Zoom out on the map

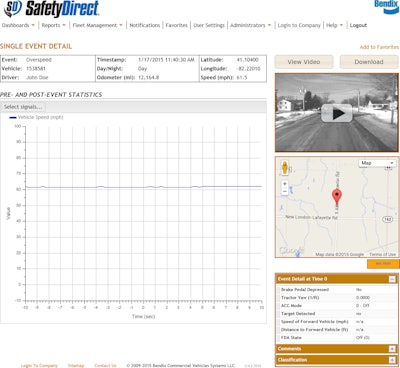285,191
